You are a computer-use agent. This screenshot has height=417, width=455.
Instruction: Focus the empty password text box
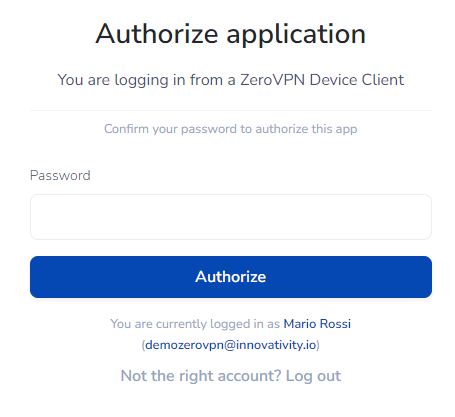click(x=231, y=217)
